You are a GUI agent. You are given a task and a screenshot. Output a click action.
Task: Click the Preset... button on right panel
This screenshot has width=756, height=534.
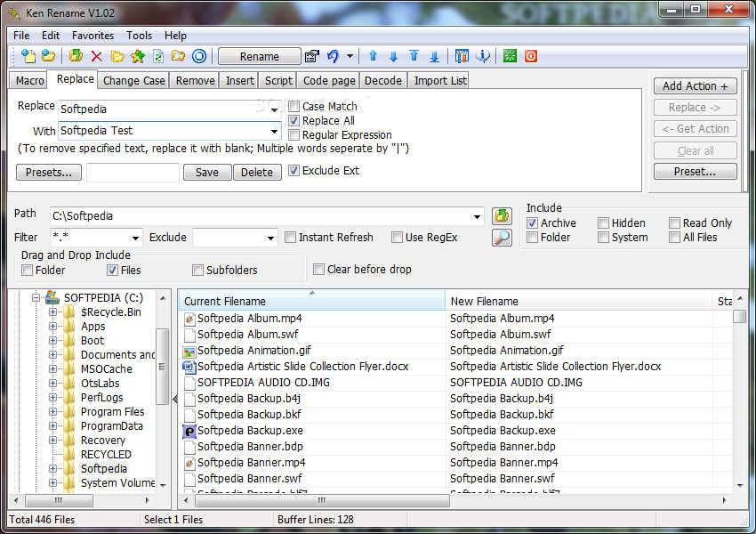click(696, 171)
